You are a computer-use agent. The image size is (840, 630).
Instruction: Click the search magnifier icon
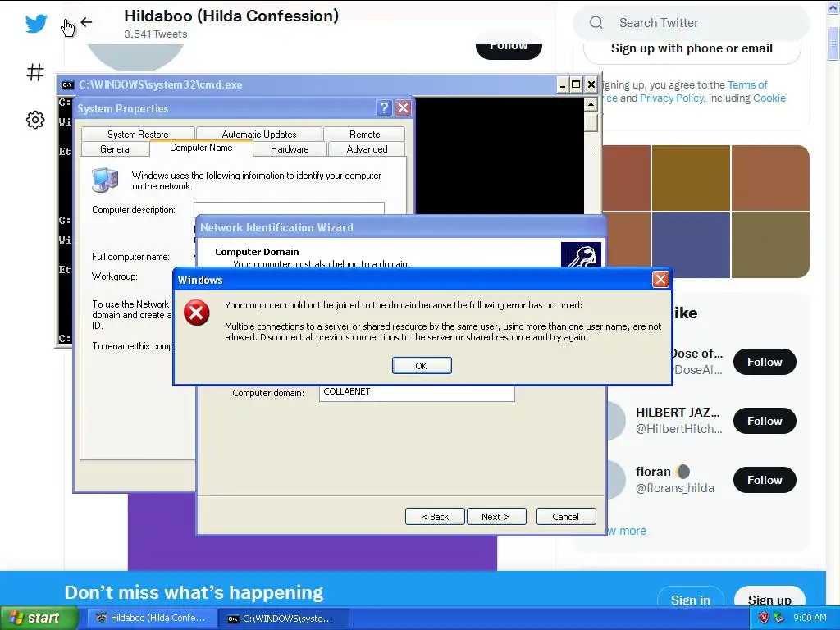tap(596, 22)
